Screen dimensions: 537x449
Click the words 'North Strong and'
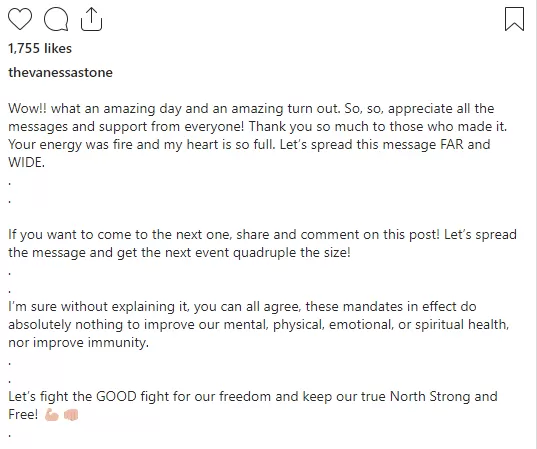click(444, 397)
